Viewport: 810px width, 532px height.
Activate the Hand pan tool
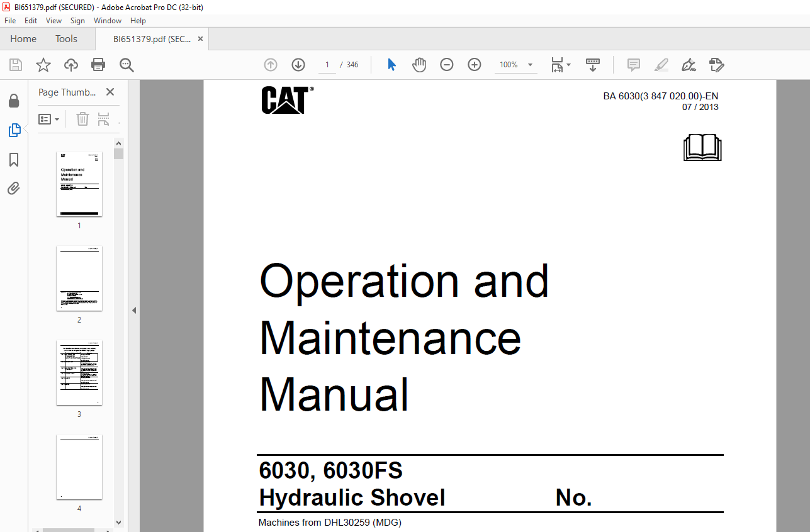(x=419, y=65)
